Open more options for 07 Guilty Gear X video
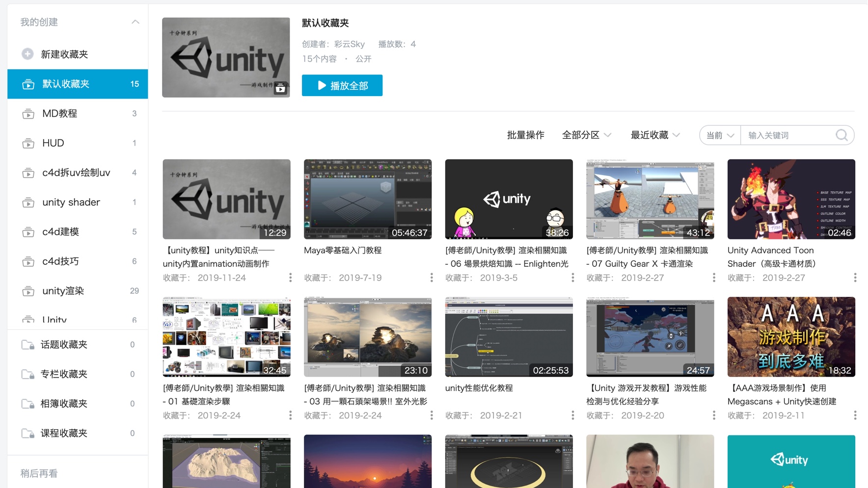 point(714,278)
